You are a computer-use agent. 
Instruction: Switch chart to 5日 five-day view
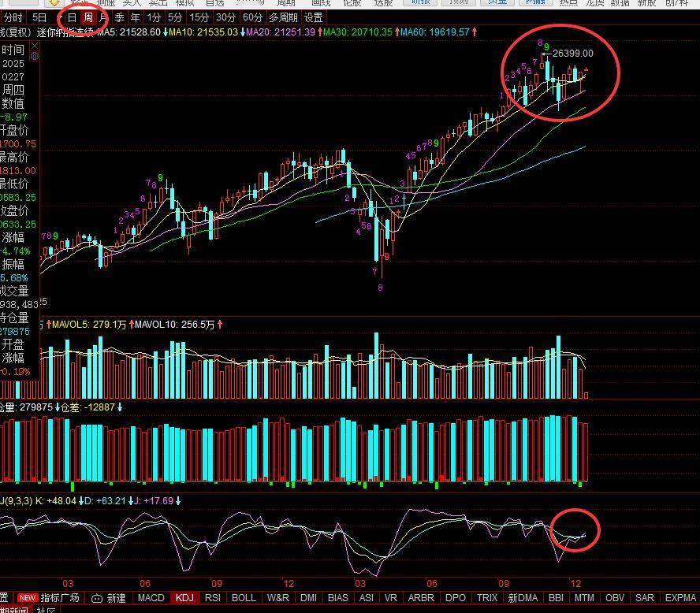tap(39, 18)
